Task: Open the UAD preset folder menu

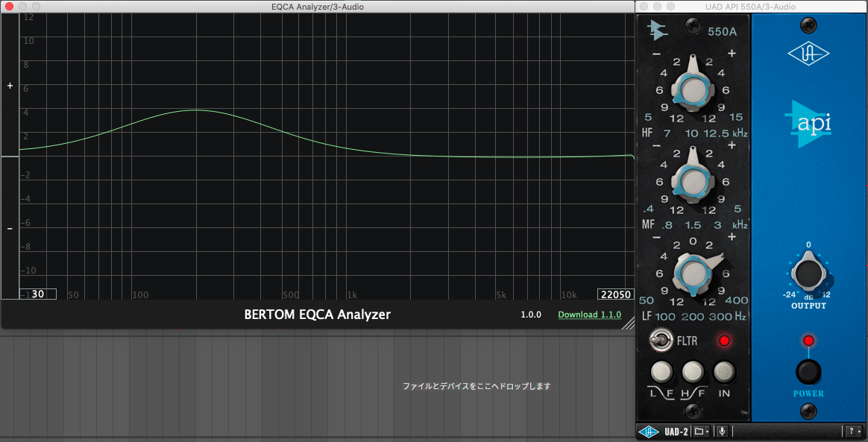Action: pos(702,431)
